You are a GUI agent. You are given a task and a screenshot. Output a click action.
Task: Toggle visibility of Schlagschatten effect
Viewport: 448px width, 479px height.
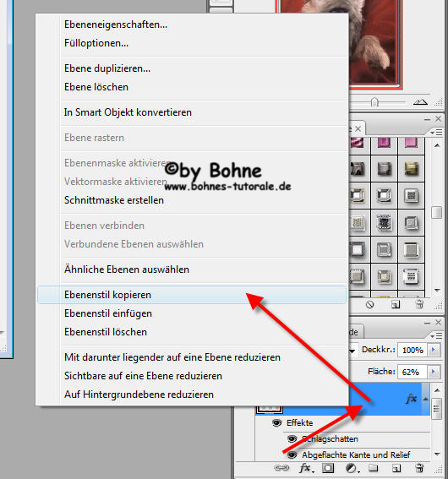[292, 438]
